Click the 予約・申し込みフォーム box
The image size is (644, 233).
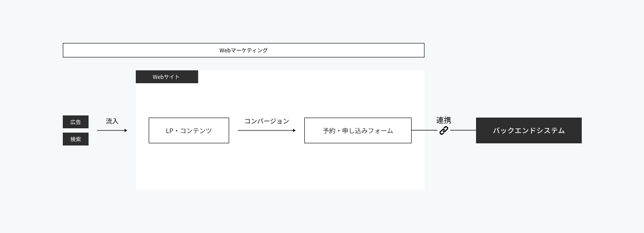pyautogui.click(x=358, y=130)
